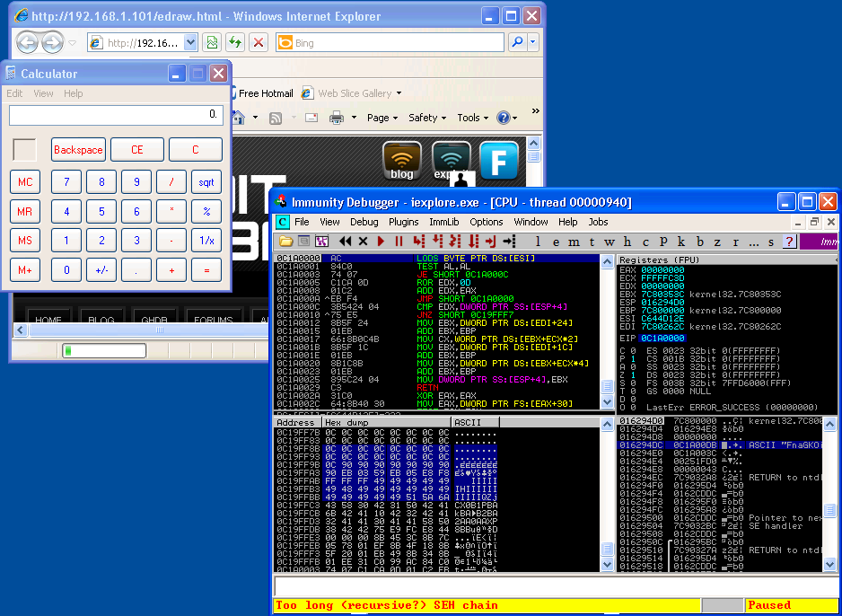Click the Go to address arrow icon

click(x=509, y=242)
